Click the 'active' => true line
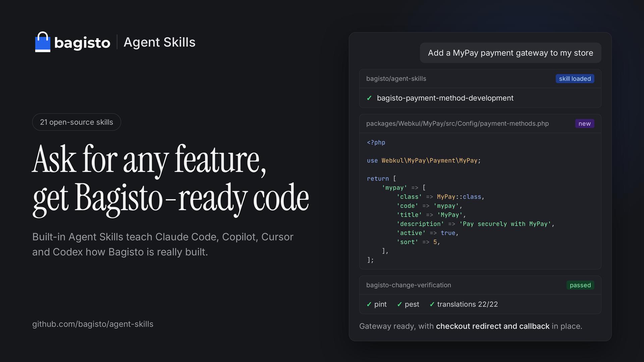 (428, 233)
